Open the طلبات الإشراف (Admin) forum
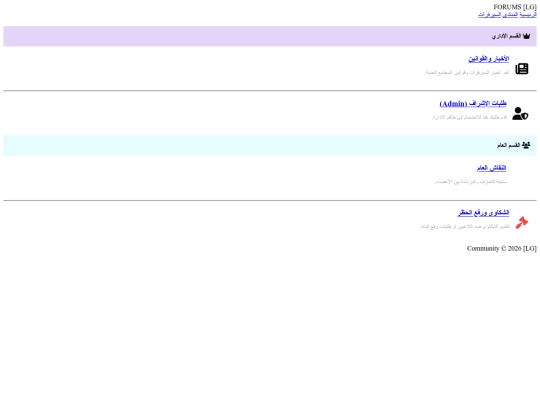The image size is (540, 405). pos(473,103)
